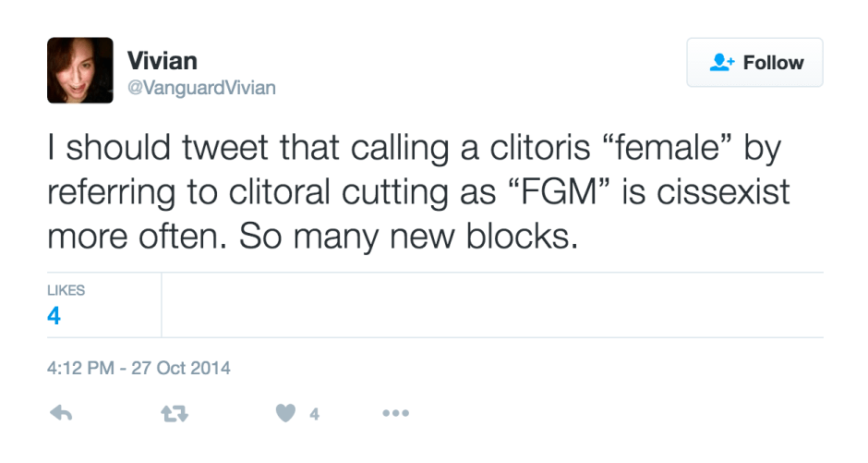The image size is (868, 463).
Task: Open the more options ellipsis menu
Action: pyautogui.click(x=395, y=414)
